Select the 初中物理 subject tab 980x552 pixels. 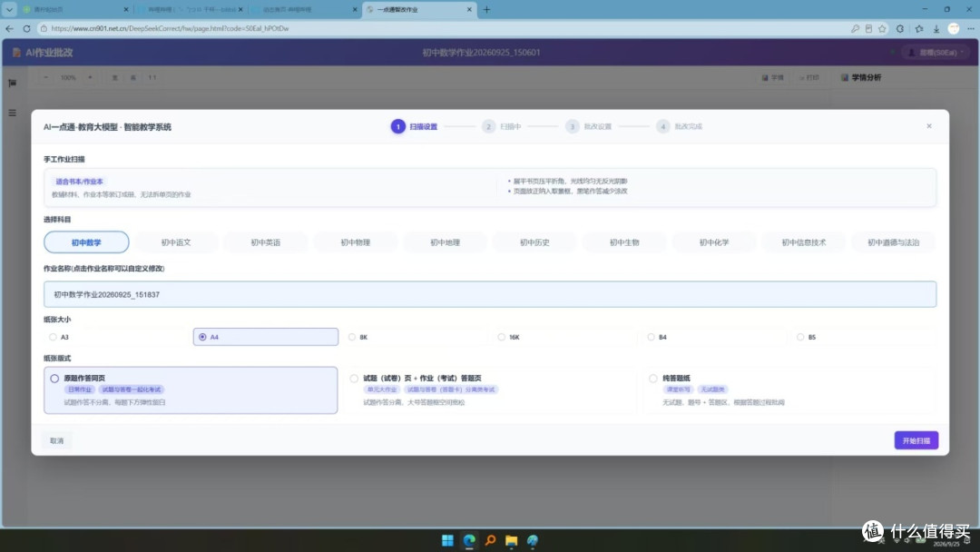pyautogui.click(x=355, y=242)
